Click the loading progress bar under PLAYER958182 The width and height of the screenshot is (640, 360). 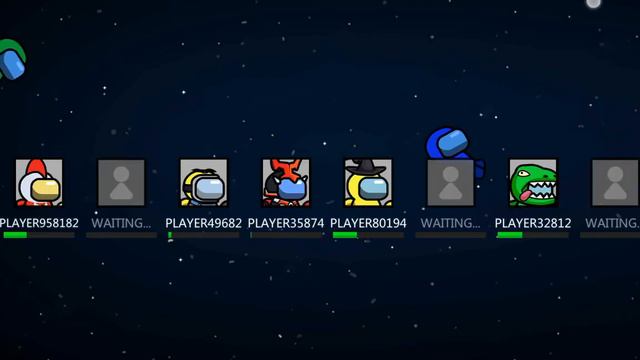click(x=39, y=235)
